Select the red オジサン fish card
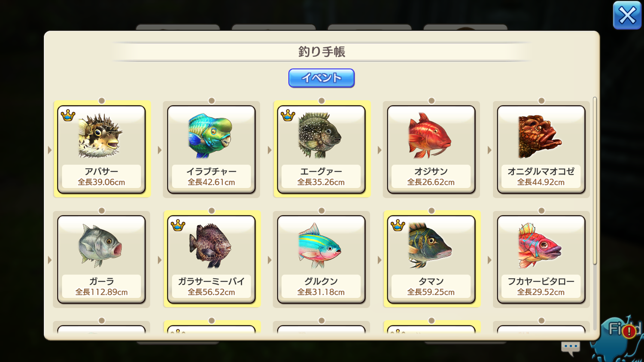644x362 pixels. [431, 149]
